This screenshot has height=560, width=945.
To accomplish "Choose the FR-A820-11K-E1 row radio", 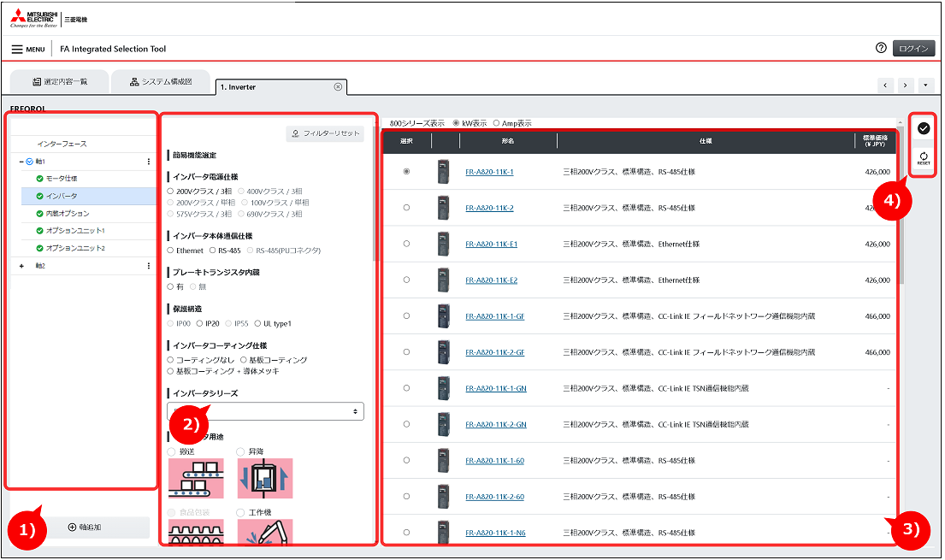I will click(407, 245).
